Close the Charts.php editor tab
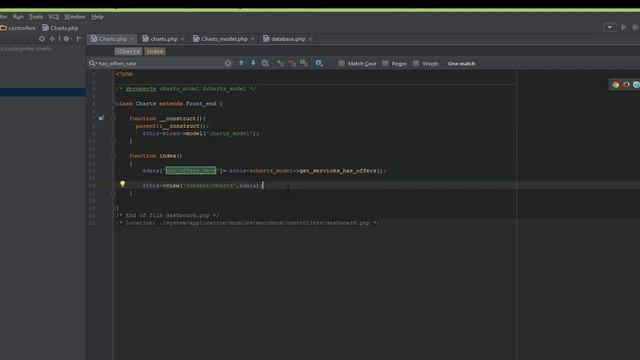 click(x=132, y=39)
